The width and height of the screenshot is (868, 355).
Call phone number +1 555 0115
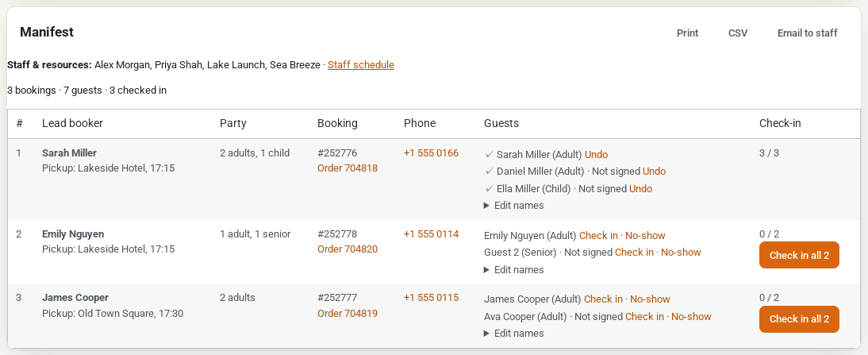[432, 297]
